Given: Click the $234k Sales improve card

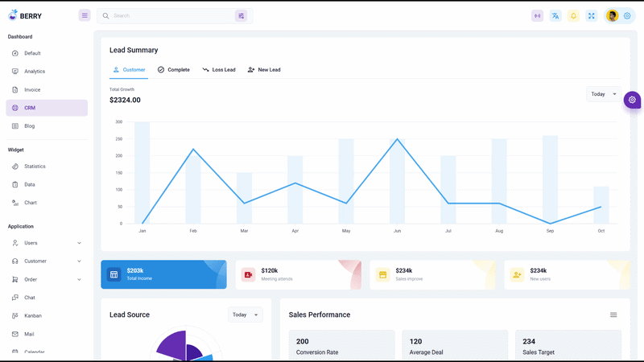Looking at the screenshot, I should (x=432, y=274).
